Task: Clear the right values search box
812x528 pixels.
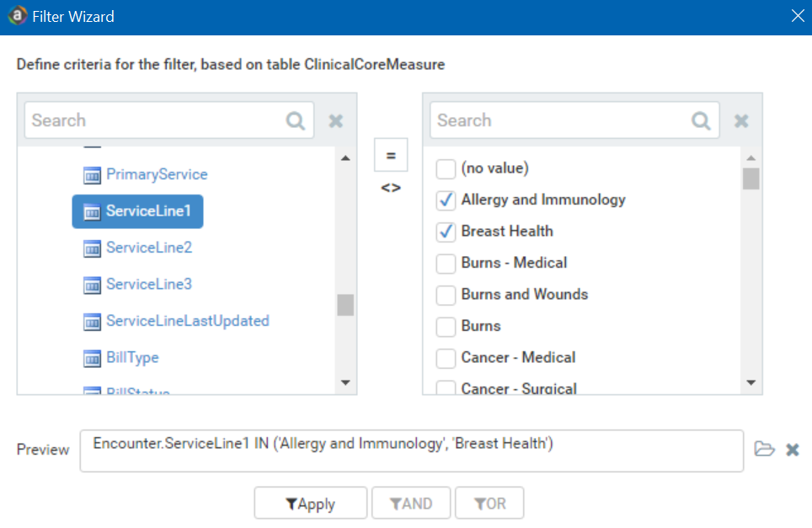Action: 741,120
